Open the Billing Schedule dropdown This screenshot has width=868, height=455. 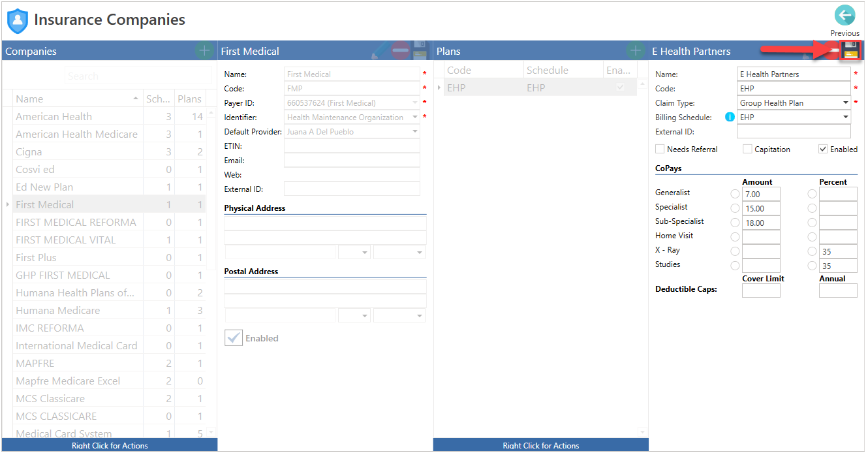(x=846, y=118)
